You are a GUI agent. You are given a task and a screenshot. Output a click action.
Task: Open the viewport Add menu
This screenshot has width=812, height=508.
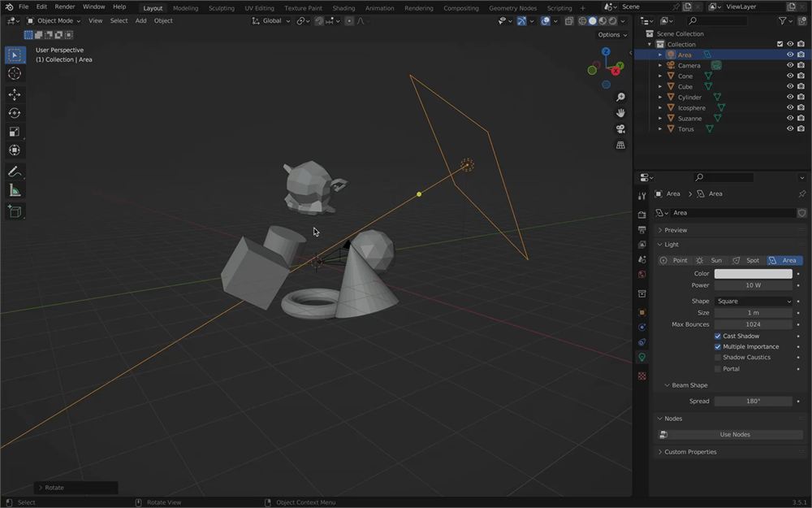[140, 21]
